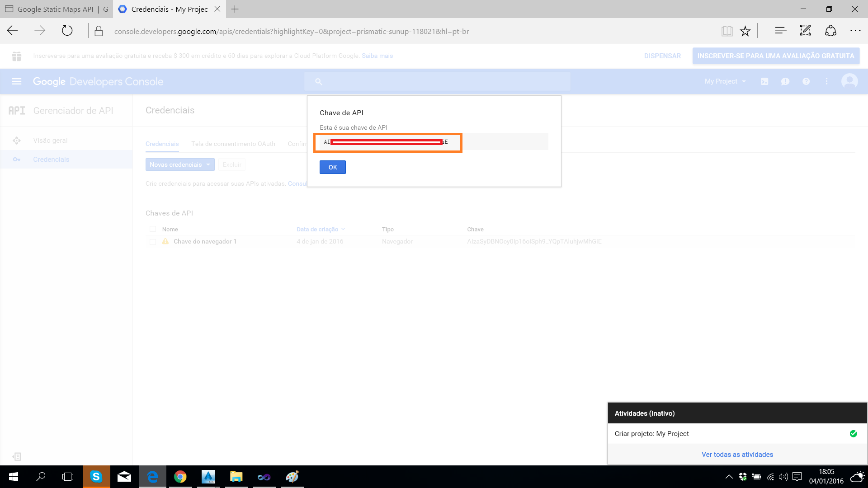Open Edge more actions ellipsis
Screen dimensions: 868x488
click(855, 31)
